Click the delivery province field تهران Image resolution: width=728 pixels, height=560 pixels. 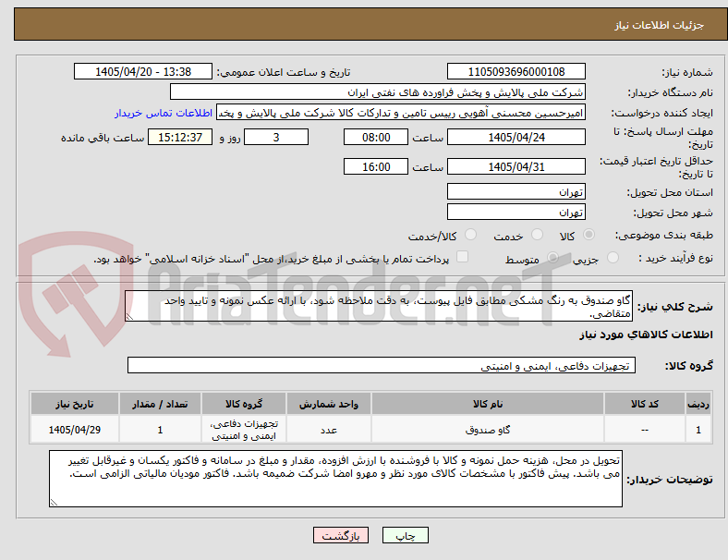pos(516,191)
